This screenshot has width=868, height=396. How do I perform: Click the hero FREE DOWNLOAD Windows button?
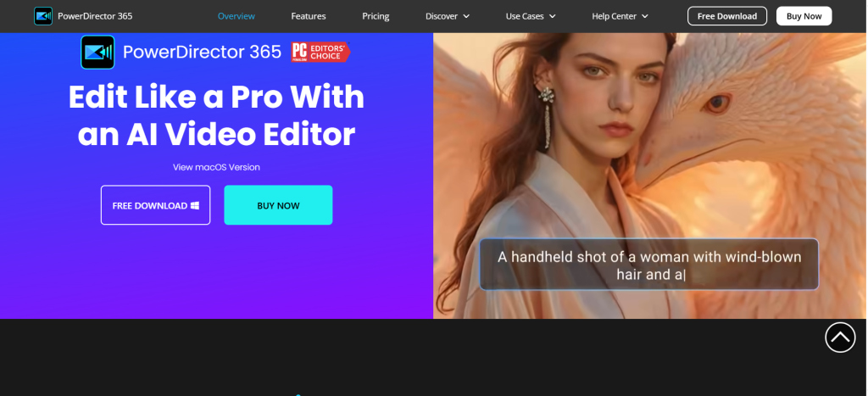tap(156, 205)
